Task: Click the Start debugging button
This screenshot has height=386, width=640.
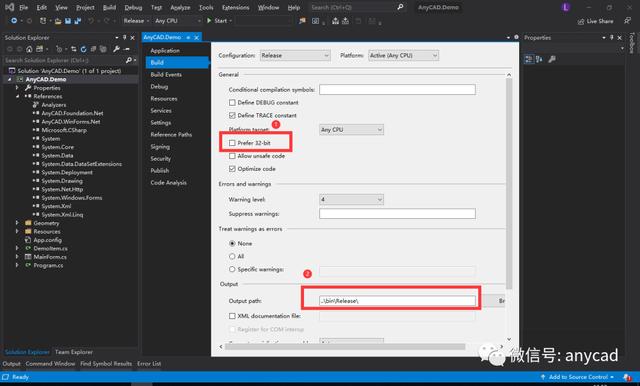Action: [219, 21]
